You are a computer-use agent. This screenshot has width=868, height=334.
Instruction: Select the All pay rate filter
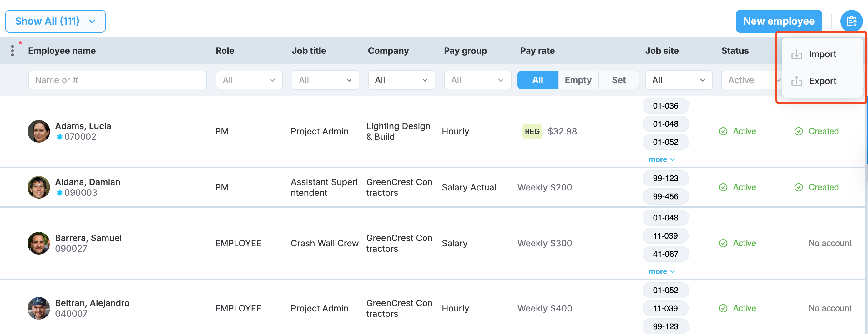coord(538,80)
